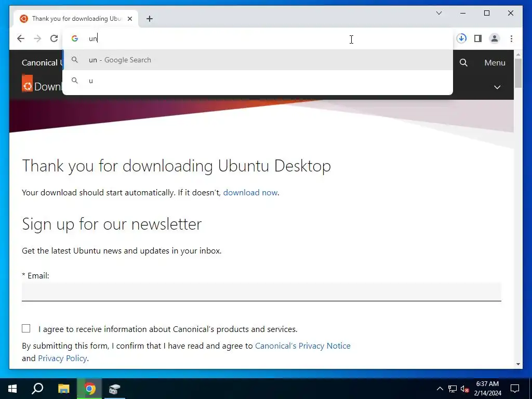Click the scrollbar down arrow
This screenshot has height=399, width=532.
(x=518, y=364)
